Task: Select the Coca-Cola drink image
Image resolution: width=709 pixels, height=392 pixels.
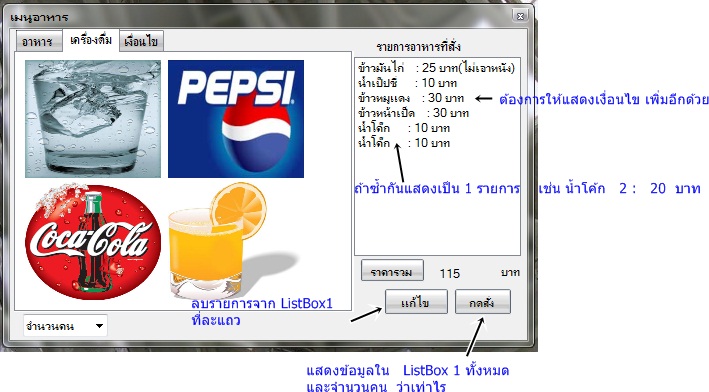Action: pos(93,241)
